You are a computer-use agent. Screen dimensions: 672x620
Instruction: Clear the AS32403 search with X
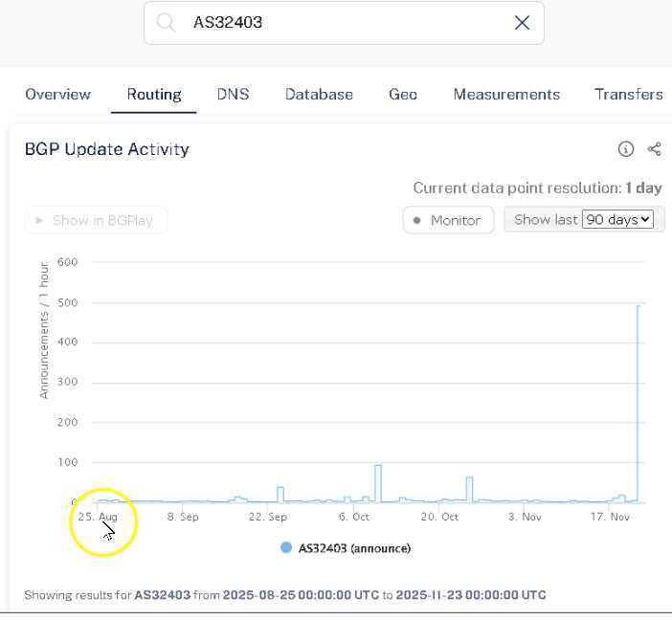coord(522,23)
